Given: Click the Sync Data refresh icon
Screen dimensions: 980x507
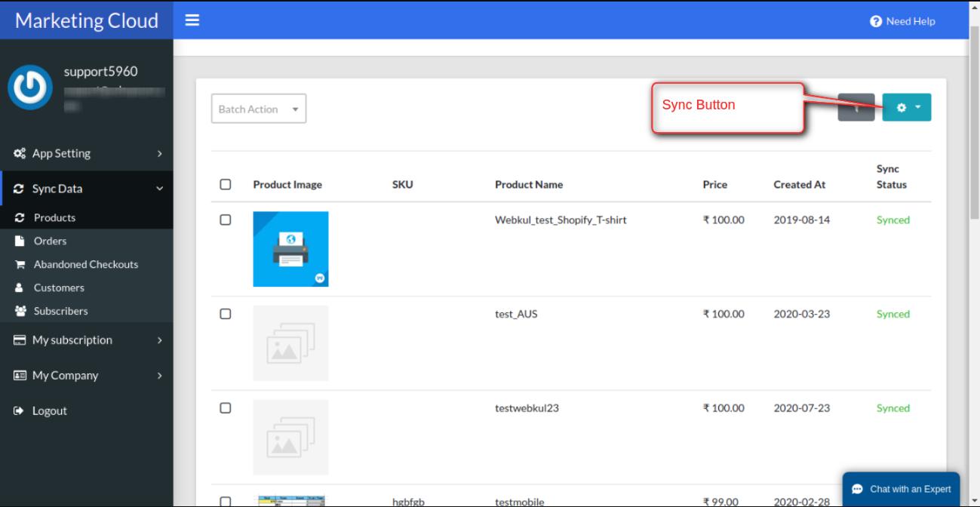Looking at the screenshot, I should tap(20, 189).
